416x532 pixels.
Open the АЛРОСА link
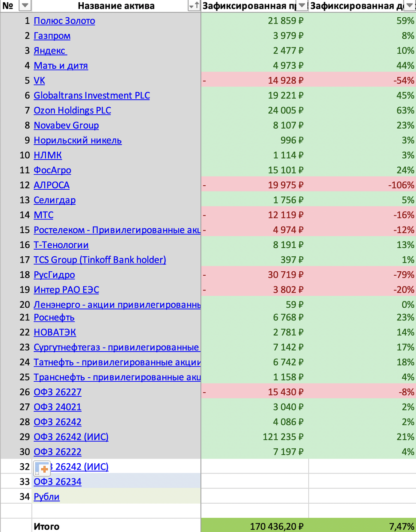tap(51, 185)
